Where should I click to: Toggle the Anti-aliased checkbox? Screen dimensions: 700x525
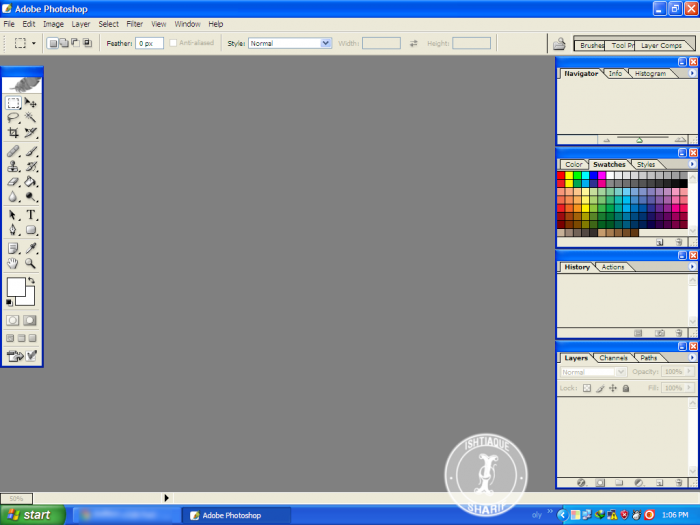pyautogui.click(x=173, y=43)
